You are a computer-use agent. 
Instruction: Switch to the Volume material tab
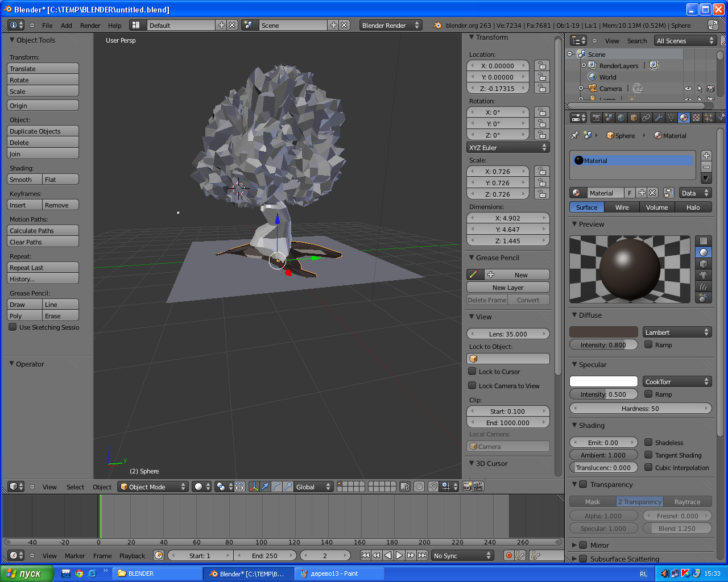pos(657,207)
